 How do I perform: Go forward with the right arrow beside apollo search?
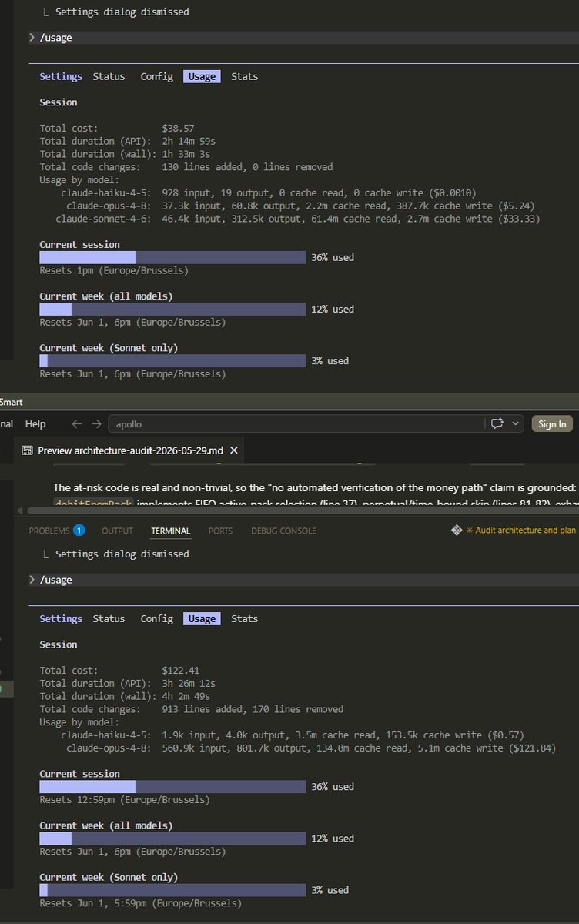tap(96, 424)
